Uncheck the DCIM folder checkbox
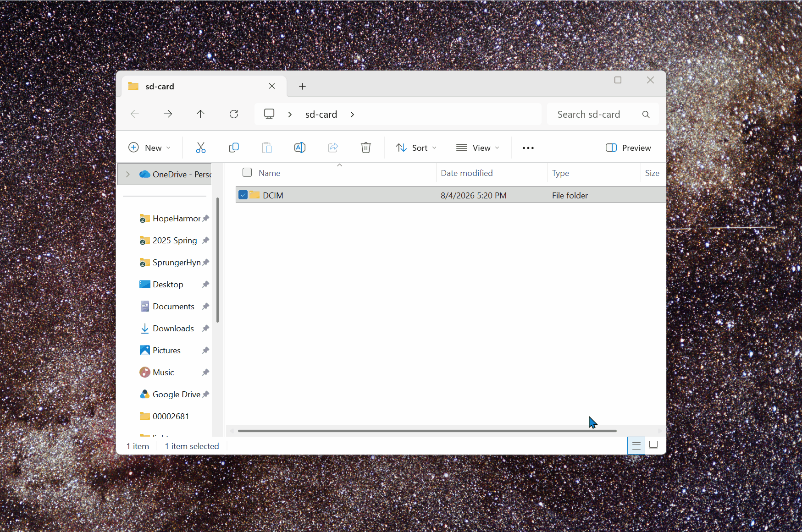The height and width of the screenshot is (532, 802). (243, 195)
